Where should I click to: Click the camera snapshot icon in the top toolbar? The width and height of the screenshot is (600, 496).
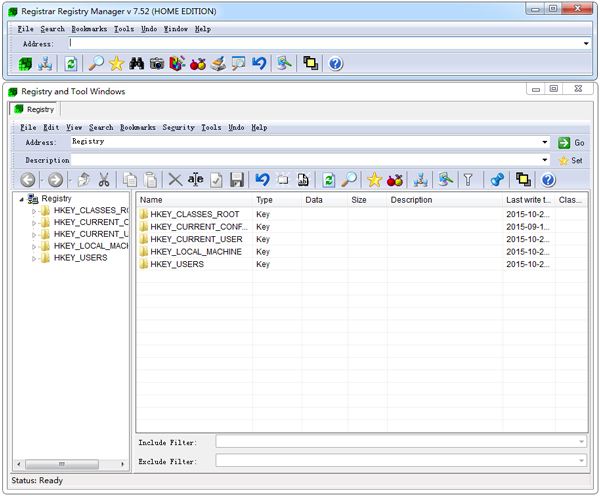click(157, 63)
